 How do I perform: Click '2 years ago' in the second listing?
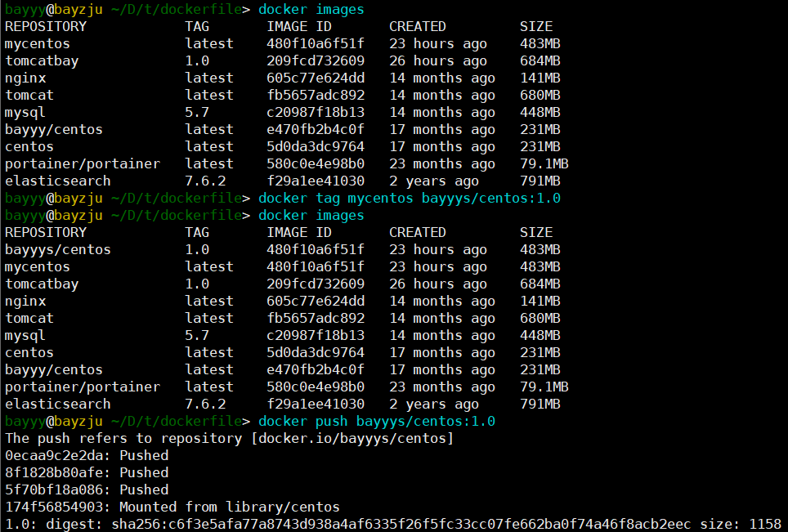click(x=434, y=405)
